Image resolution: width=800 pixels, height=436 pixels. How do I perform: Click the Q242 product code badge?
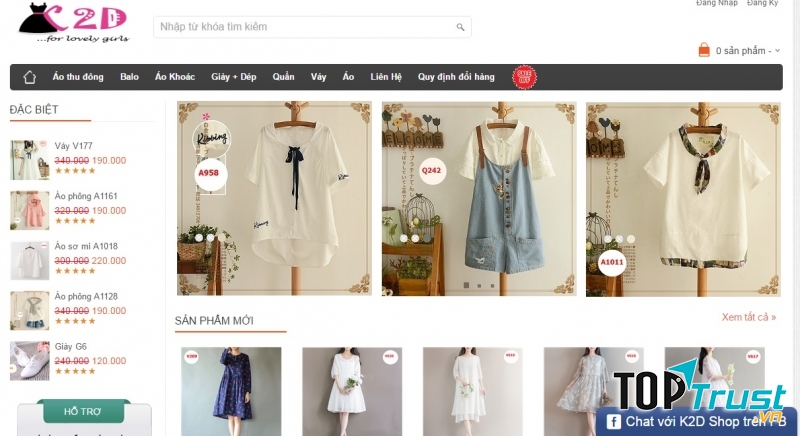[431, 170]
